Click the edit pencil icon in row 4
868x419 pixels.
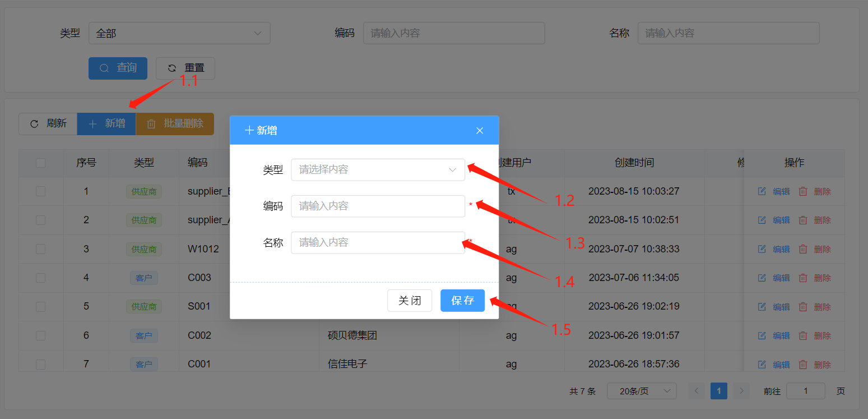click(762, 278)
